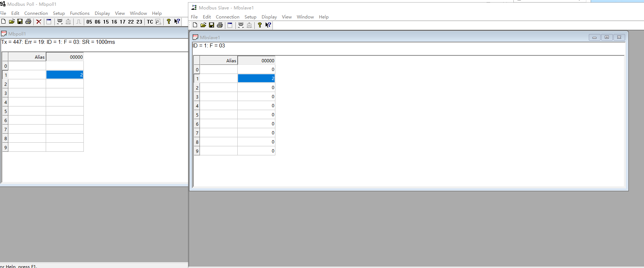Open Setup menu in Modbus Poll
This screenshot has width=644, height=268.
click(59, 13)
